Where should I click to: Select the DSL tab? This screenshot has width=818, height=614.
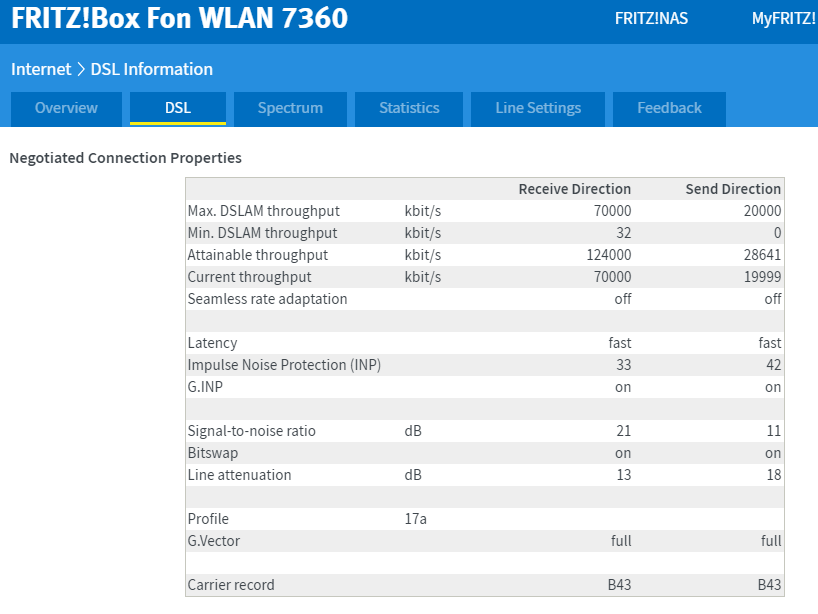(x=178, y=108)
